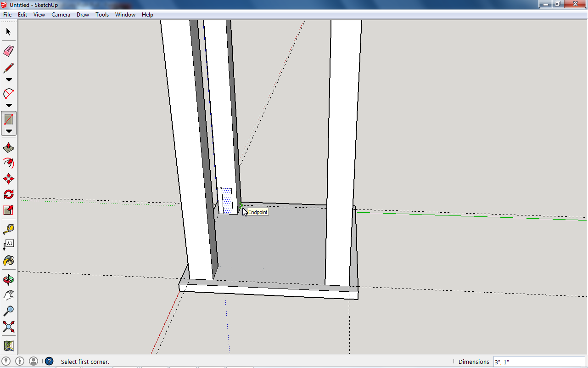
Task: Open the File menu
Action: pyautogui.click(x=7, y=15)
